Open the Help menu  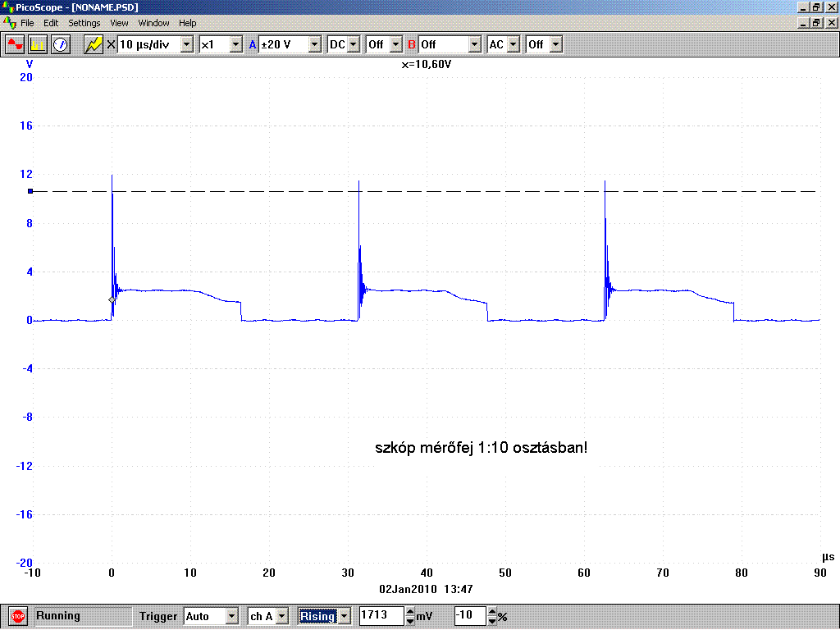click(188, 23)
